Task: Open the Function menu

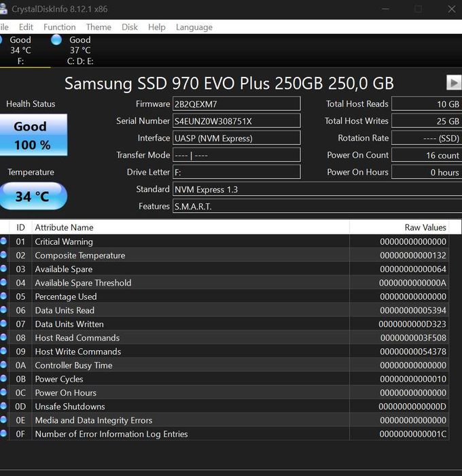Action: click(x=60, y=27)
